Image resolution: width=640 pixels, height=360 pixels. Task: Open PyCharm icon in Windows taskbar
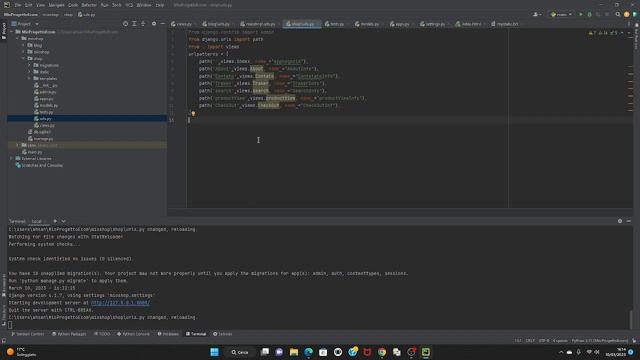[x=426, y=352]
